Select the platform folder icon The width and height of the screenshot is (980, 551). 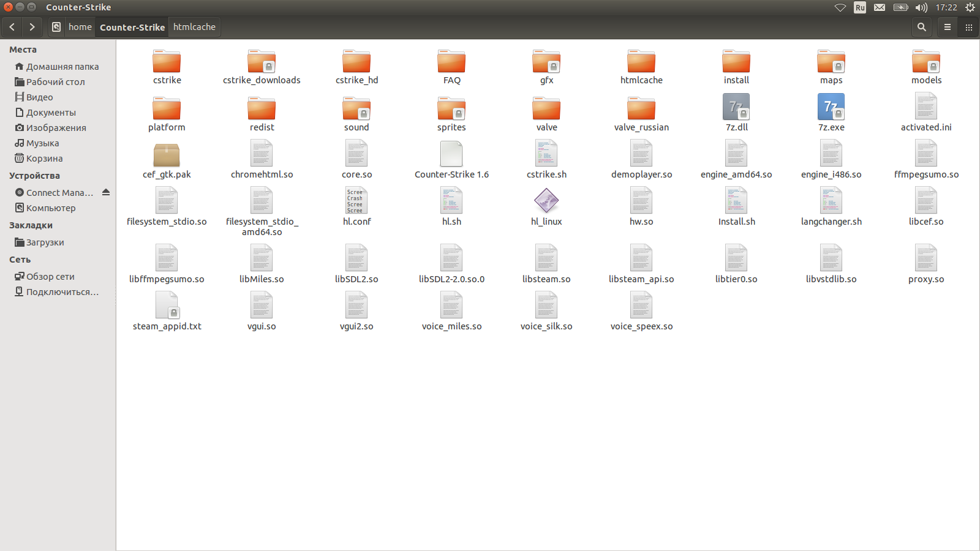tap(167, 108)
